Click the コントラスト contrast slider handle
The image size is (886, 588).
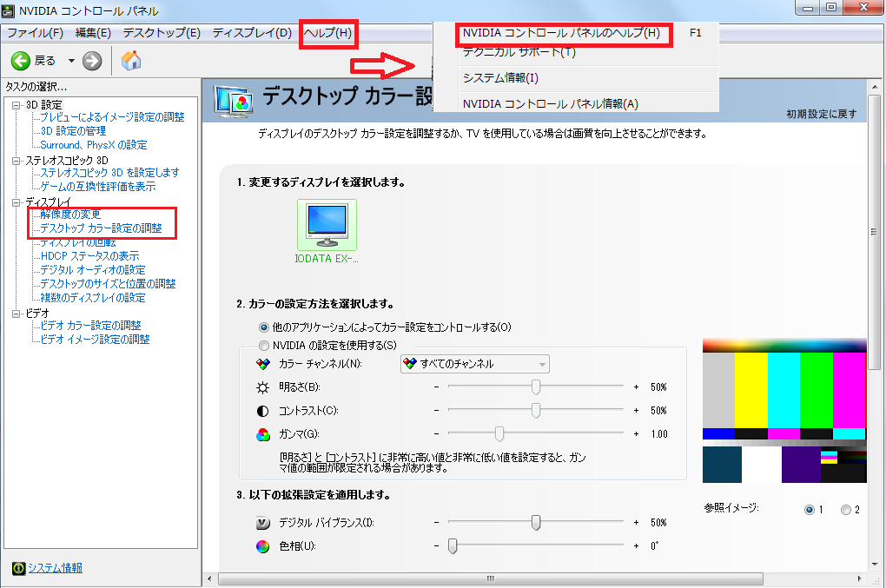click(536, 411)
